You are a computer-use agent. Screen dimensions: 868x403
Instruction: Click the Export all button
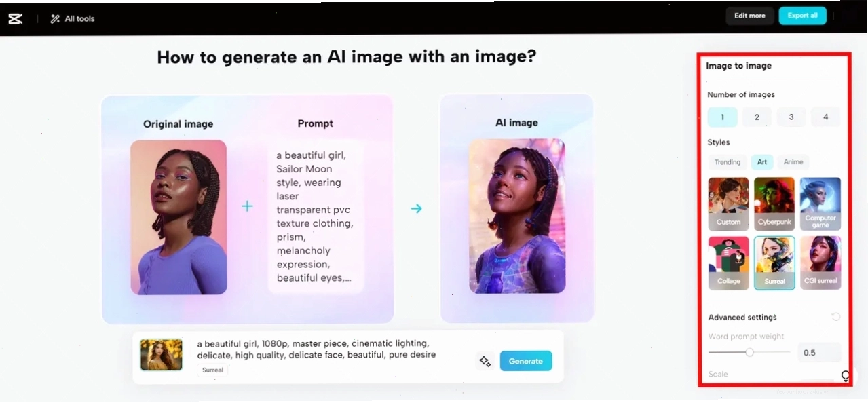pos(802,16)
